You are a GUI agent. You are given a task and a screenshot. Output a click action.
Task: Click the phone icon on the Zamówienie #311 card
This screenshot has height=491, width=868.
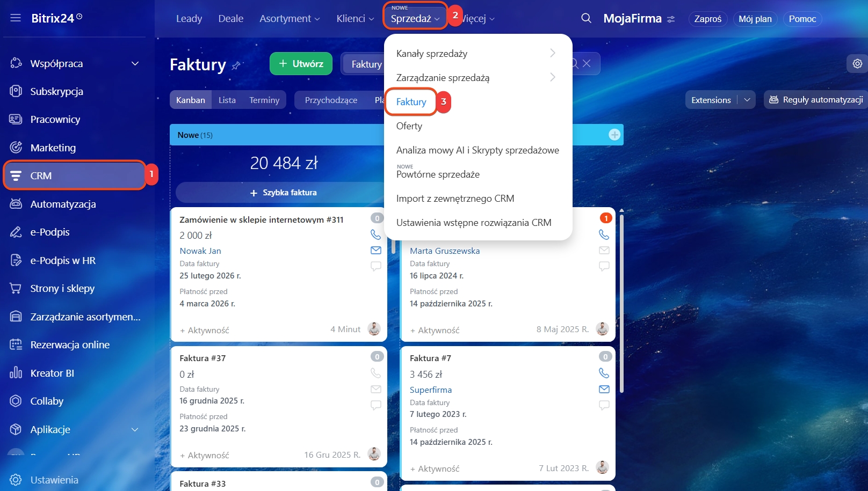376,234
